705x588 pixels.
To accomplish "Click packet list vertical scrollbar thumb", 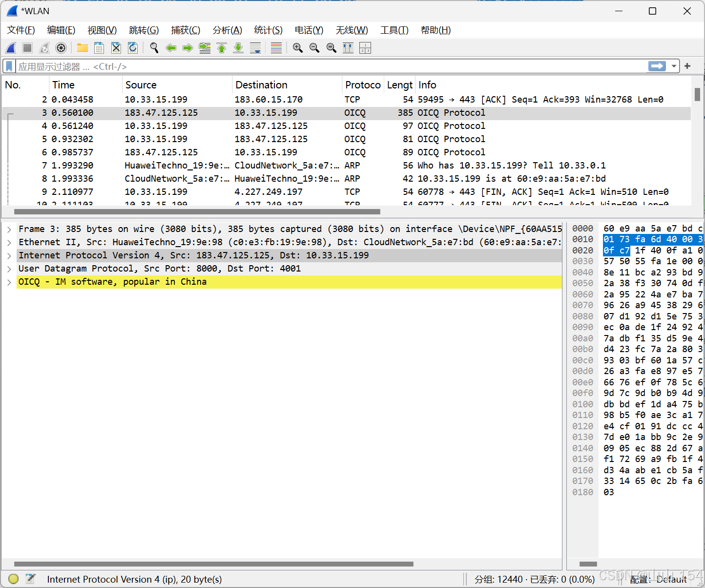I will [697, 94].
